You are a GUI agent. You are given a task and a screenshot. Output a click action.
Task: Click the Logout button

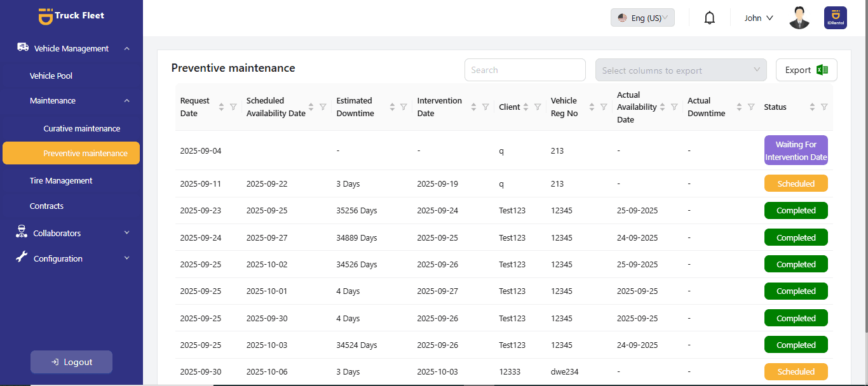71,362
